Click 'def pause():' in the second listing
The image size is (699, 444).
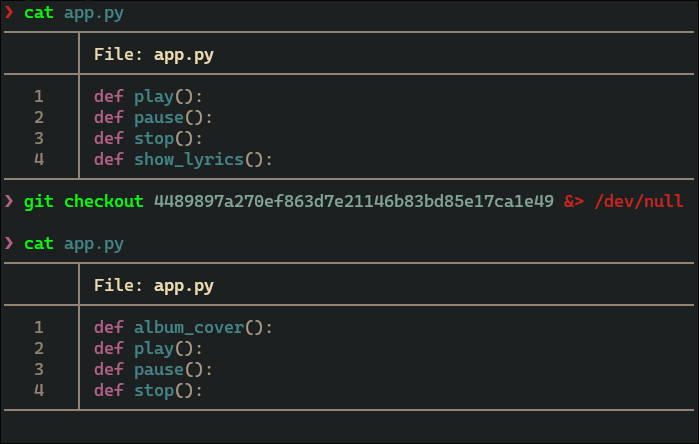point(153,370)
